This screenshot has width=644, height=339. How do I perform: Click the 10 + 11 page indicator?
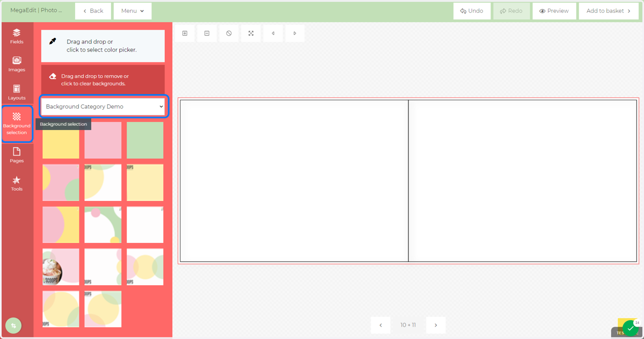coord(408,325)
